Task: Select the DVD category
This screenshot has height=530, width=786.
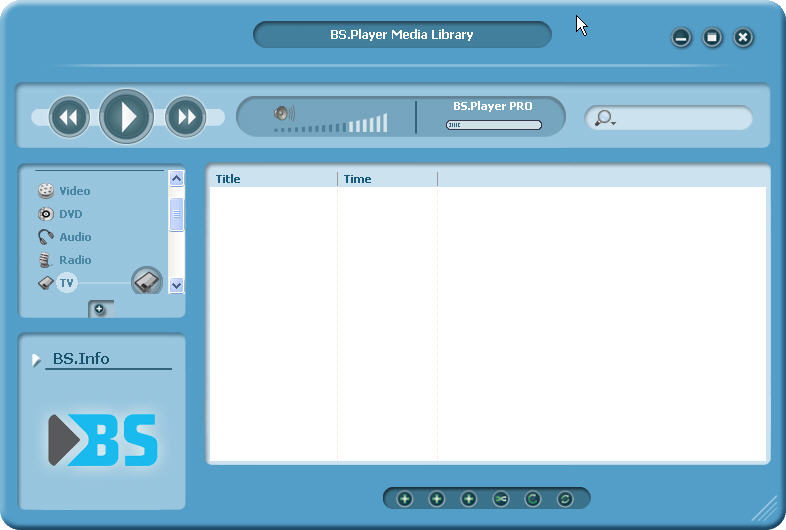Action: tap(70, 214)
